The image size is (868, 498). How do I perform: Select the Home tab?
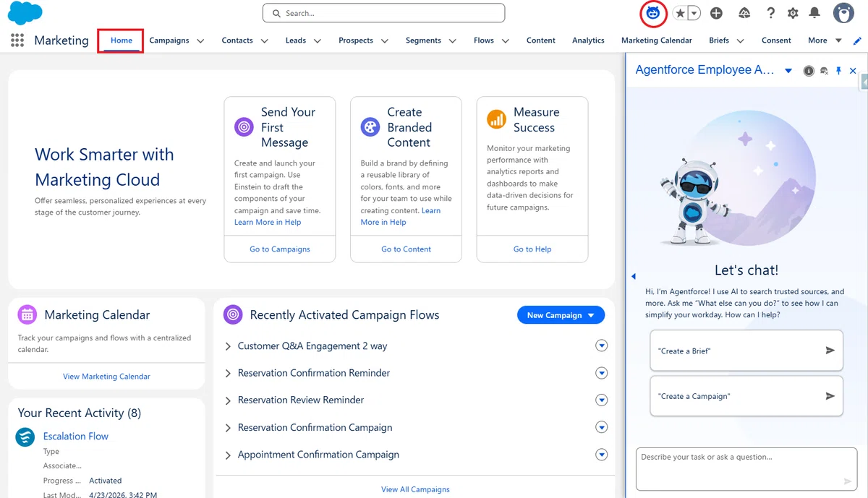coord(122,40)
